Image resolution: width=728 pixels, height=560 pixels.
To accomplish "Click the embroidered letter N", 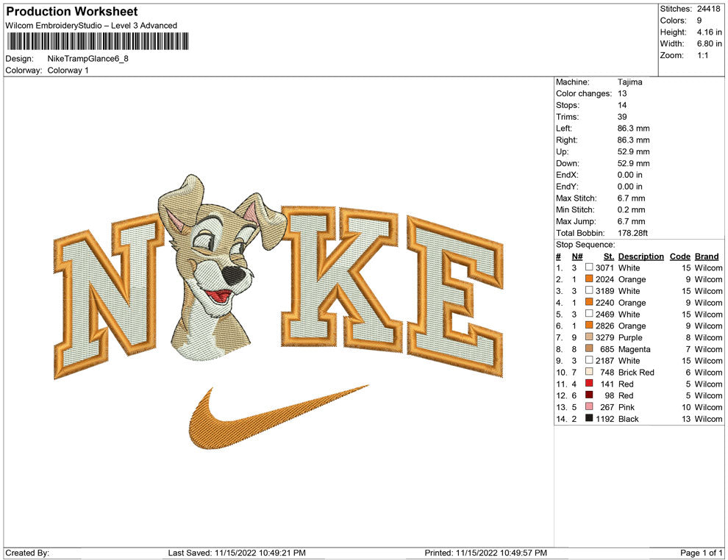I will (110, 295).
